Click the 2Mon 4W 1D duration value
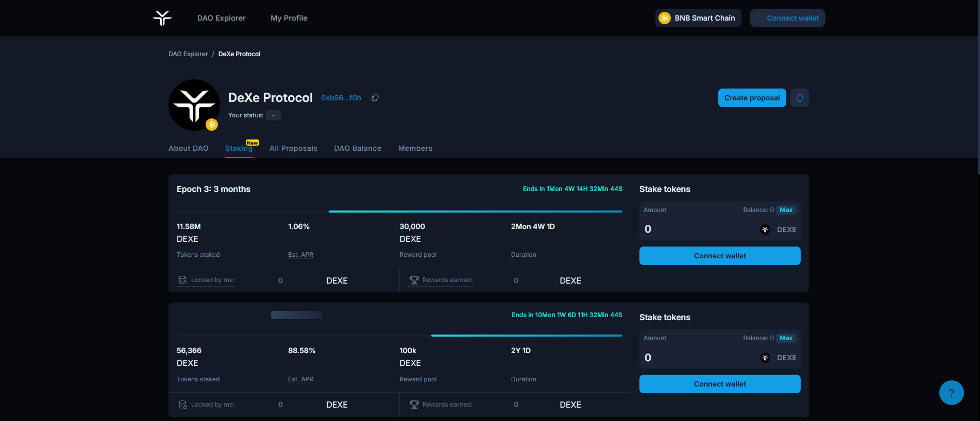The width and height of the screenshot is (980, 421). click(533, 226)
